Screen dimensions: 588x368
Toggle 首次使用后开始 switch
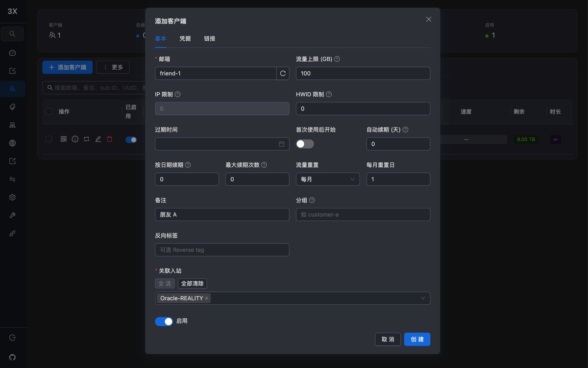pyautogui.click(x=305, y=144)
